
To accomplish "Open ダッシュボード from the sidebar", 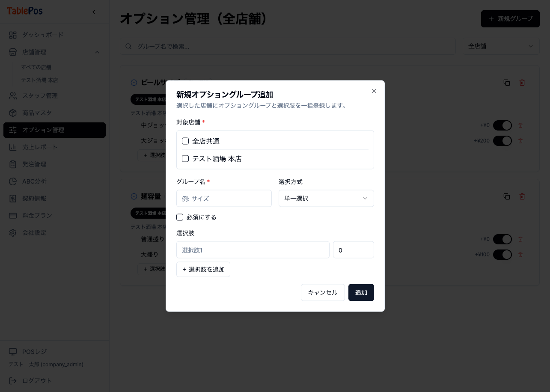I will [54, 35].
